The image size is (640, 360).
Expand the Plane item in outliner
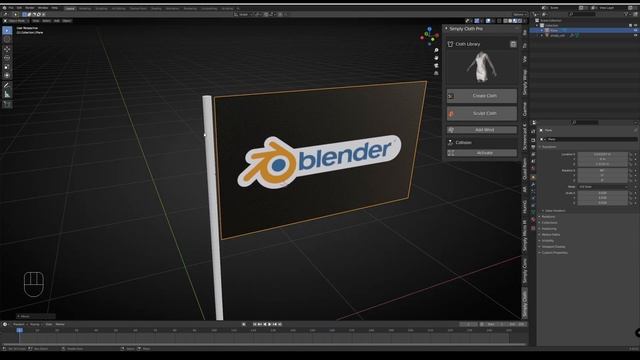(x=542, y=30)
